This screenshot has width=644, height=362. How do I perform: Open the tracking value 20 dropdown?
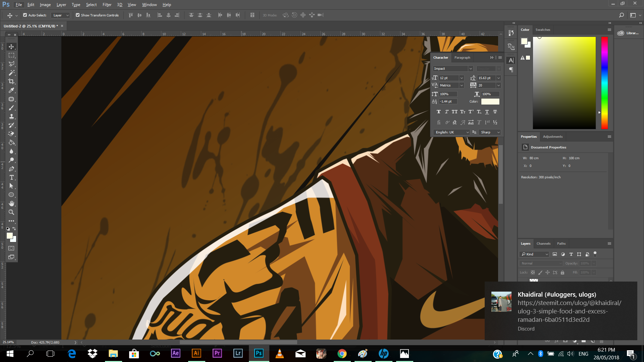coord(498,85)
